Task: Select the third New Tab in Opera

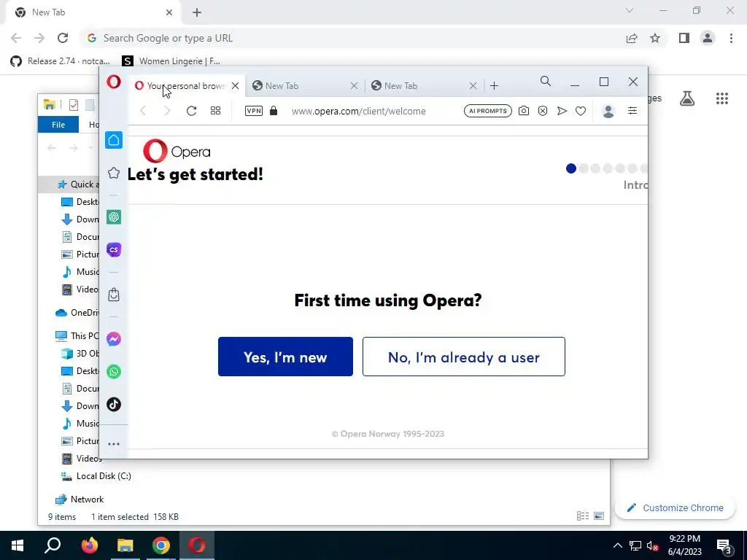Action: coord(424,86)
